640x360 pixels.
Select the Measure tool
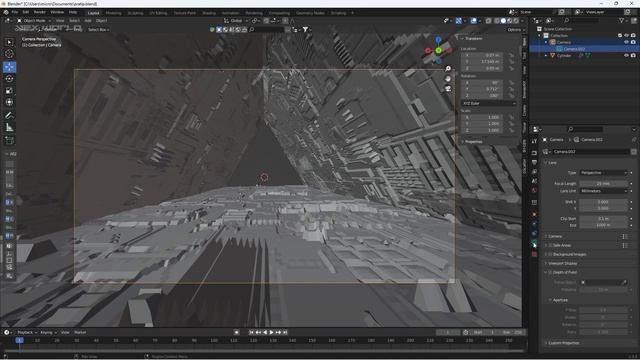[9, 128]
